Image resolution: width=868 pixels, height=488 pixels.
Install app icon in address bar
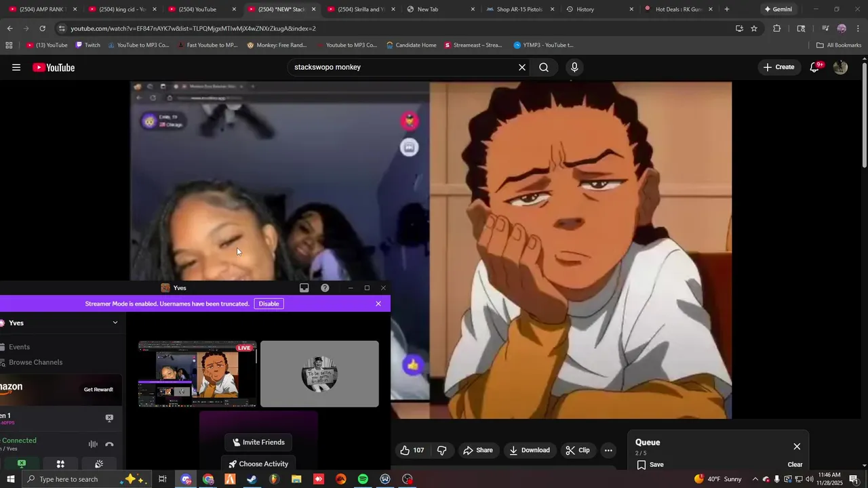click(x=739, y=28)
